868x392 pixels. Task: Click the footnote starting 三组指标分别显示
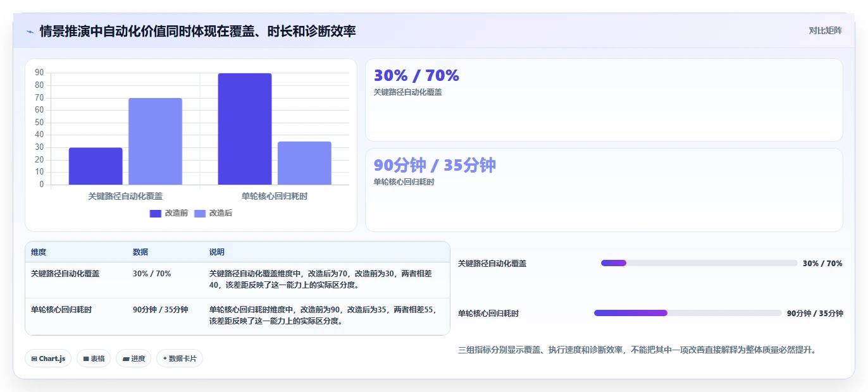point(637,350)
